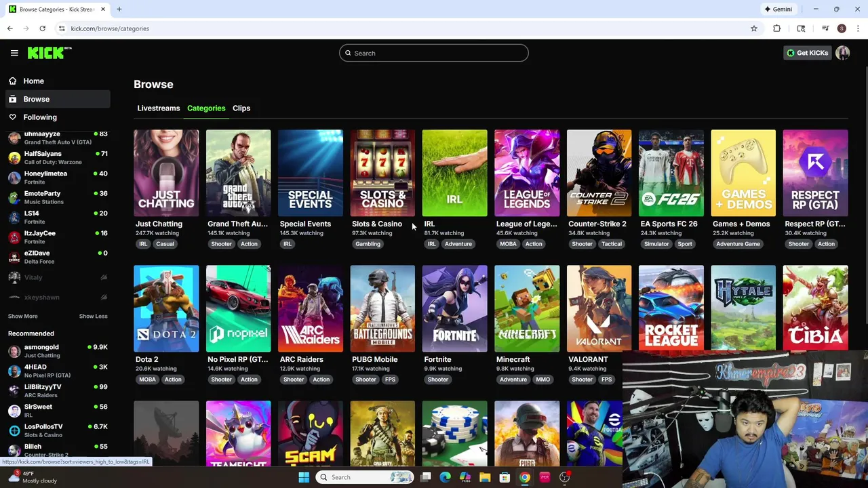
Task: Focus the Kick search field
Action: pyautogui.click(x=434, y=53)
